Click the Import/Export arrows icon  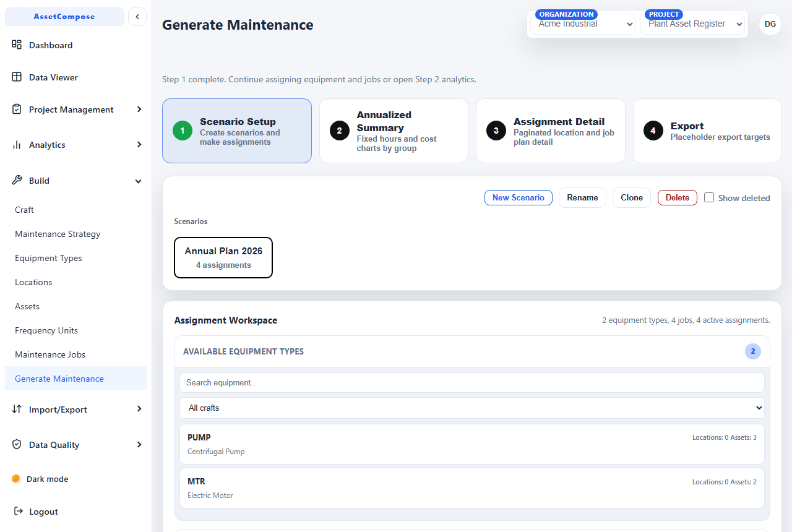pos(17,409)
